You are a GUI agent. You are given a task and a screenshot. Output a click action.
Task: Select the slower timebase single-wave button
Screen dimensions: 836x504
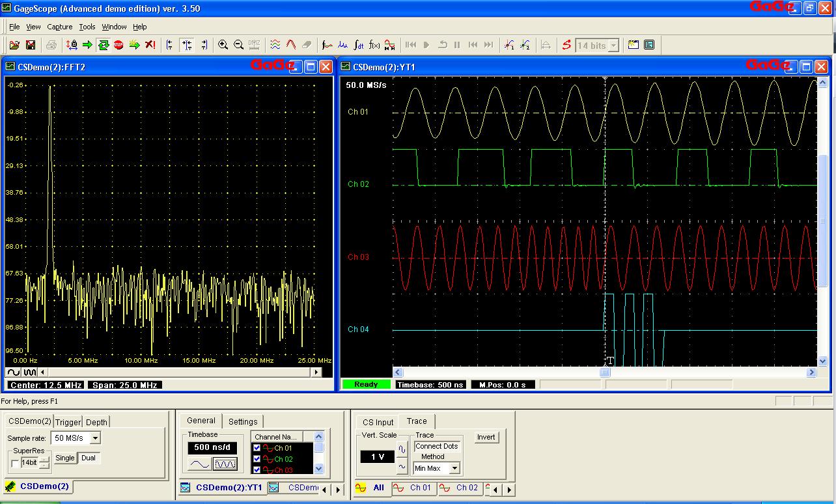(x=200, y=464)
